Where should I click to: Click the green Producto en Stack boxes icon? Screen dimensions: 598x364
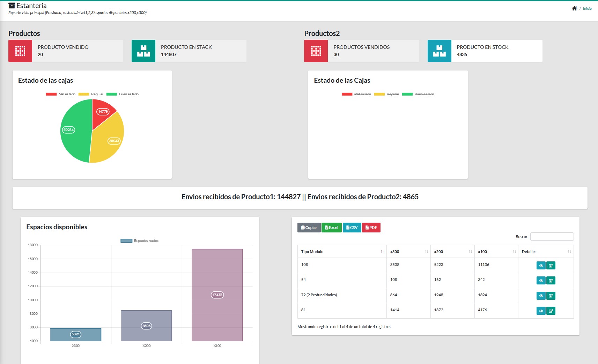click(143, 51)
